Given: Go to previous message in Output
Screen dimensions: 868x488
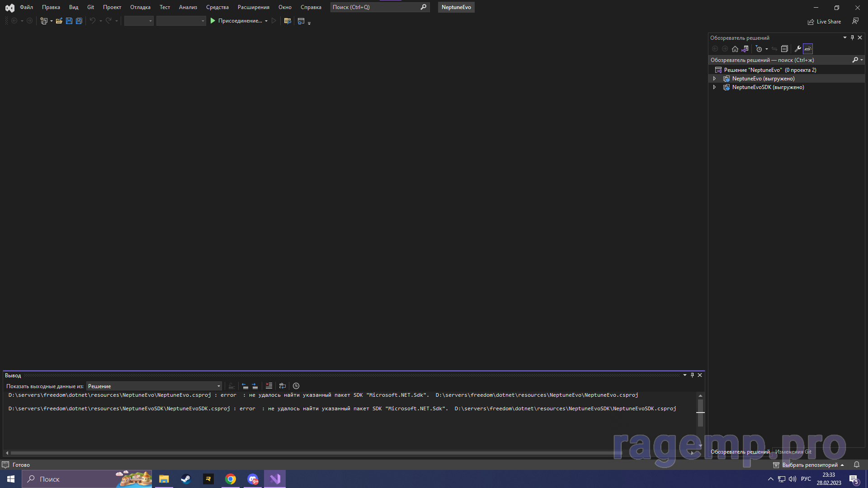Looking at the screenshot, I should (245, 386).
